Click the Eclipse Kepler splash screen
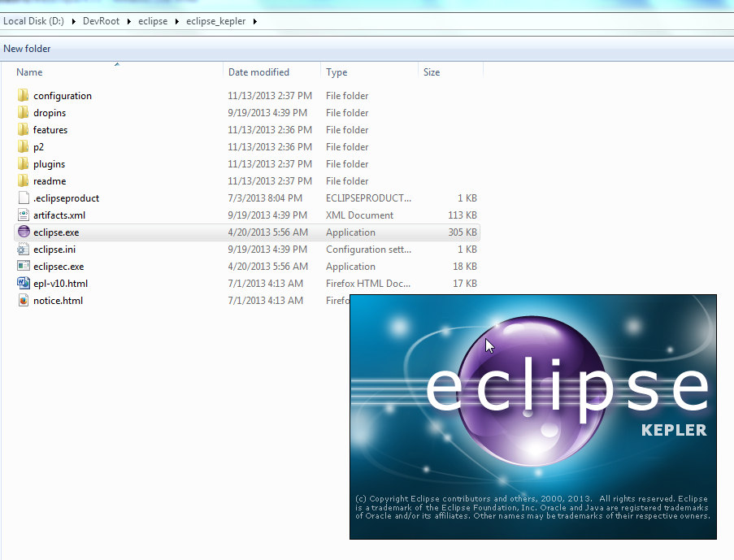This screenshot has width=734, height=560. pos(533,417)
